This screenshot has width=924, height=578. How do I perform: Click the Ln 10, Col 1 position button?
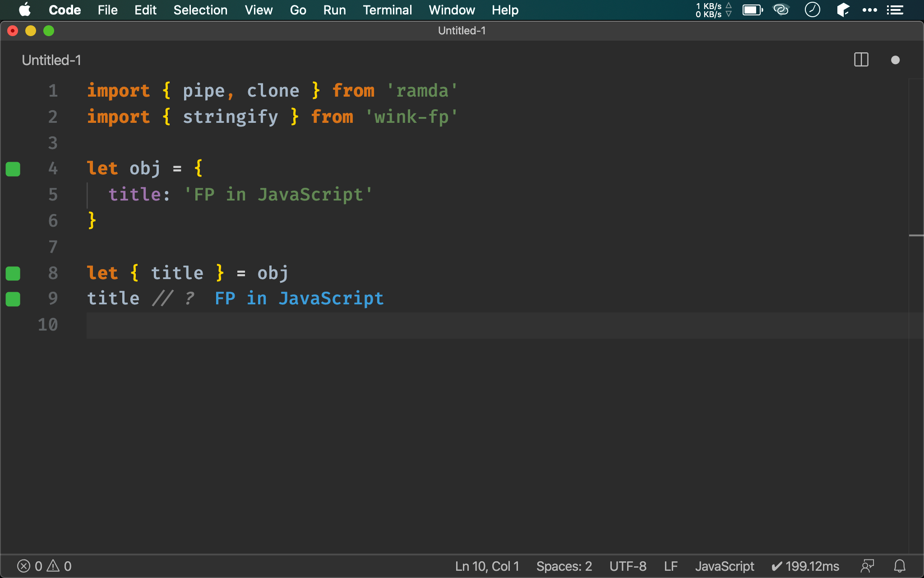point(487,566)
